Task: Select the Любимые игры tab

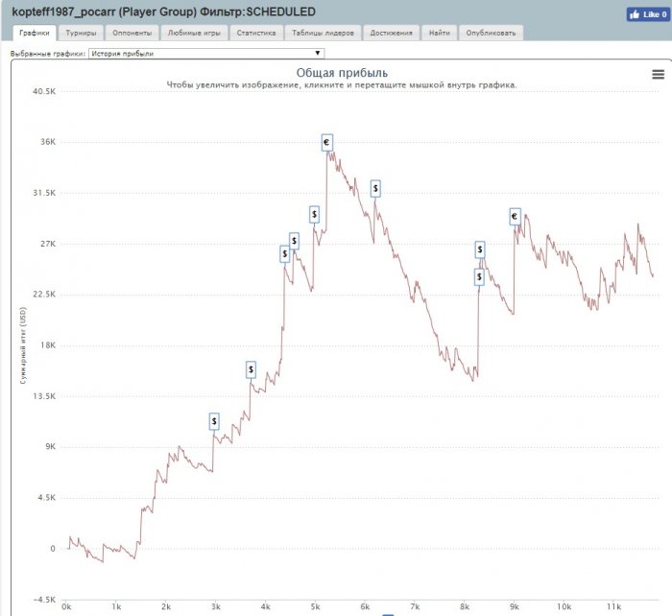Action: [194, 33]
